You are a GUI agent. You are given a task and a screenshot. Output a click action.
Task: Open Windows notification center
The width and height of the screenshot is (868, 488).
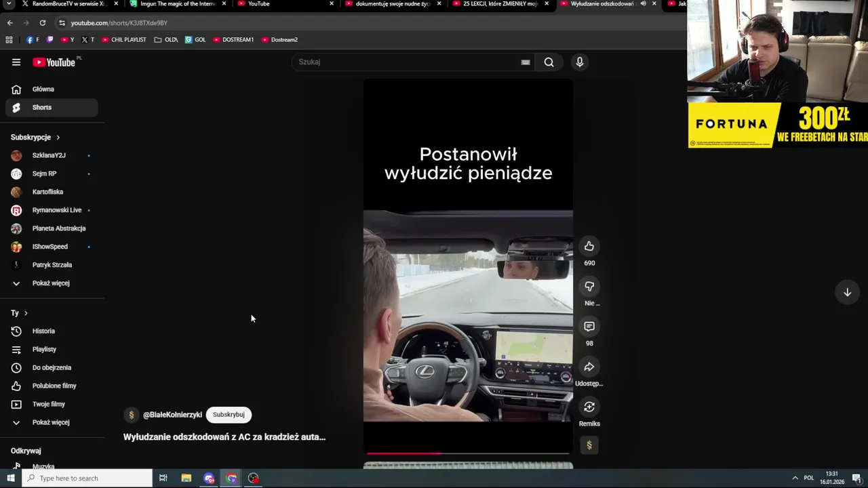[x=858, y=479]
